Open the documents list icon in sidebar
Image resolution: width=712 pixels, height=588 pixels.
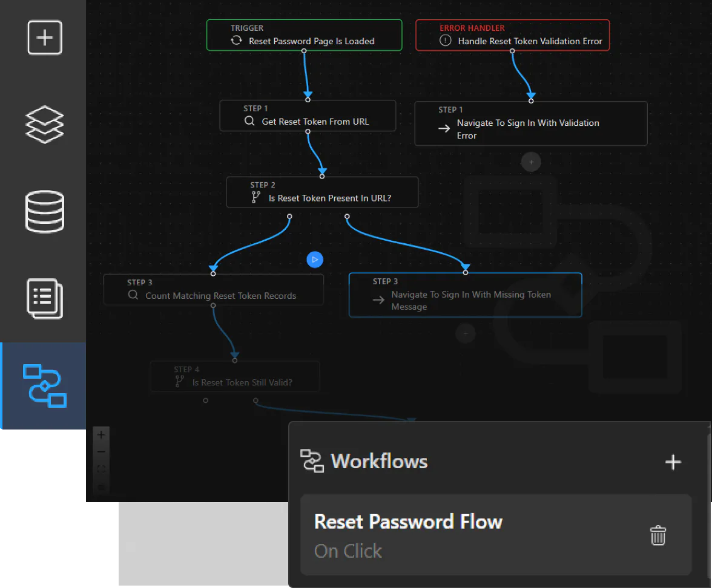[45, 299]
